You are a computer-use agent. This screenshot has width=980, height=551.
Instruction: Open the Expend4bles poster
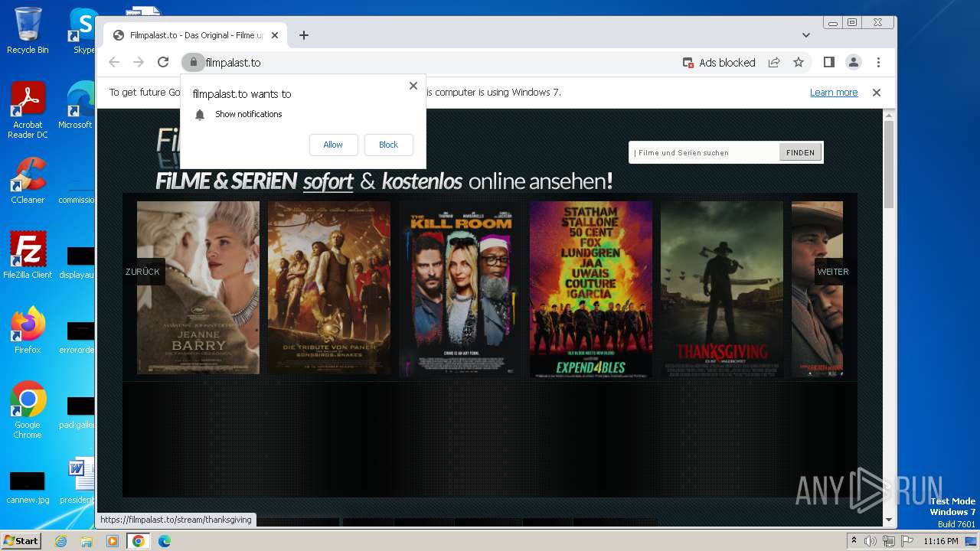coord(591,289)
